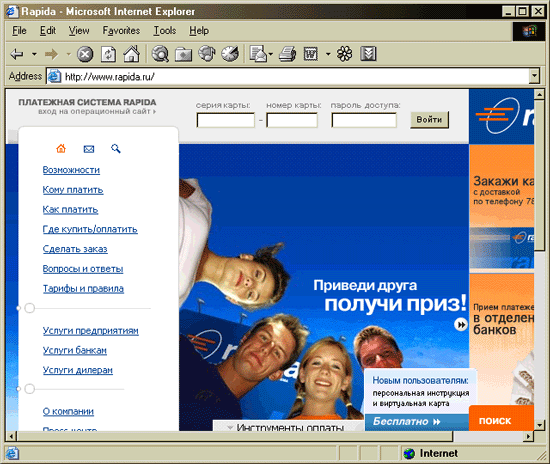Click the Print toolbar button
Screen dimensions: 550x464
coord(287,54)
